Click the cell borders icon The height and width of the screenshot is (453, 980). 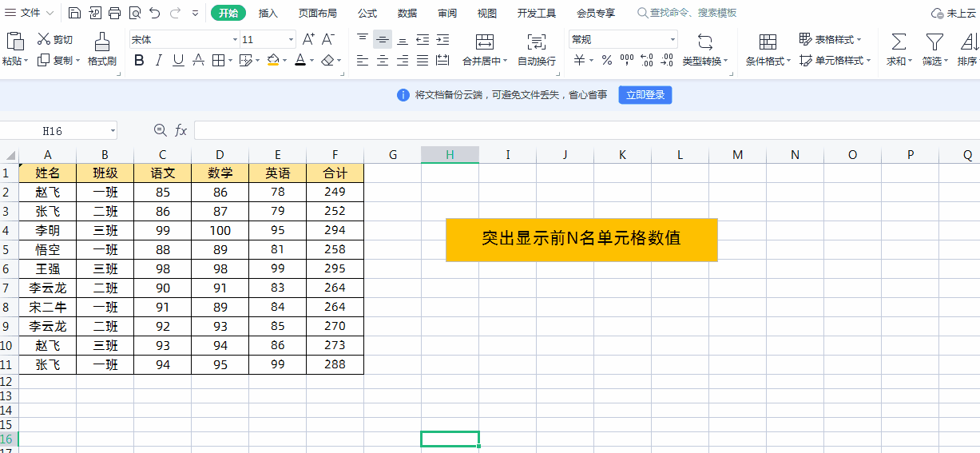218,60
